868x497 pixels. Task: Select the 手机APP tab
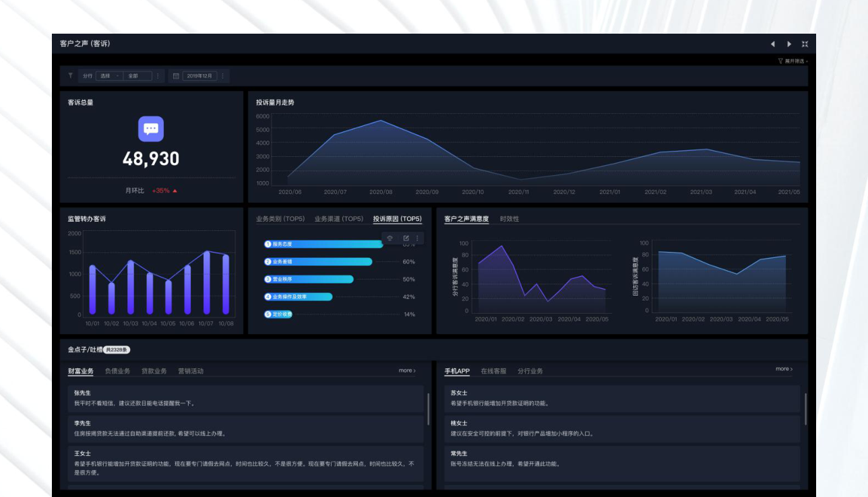457,371
